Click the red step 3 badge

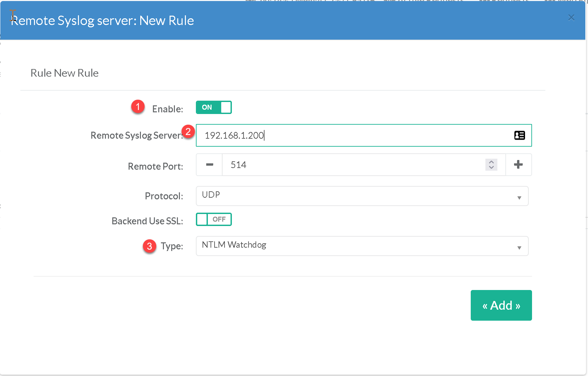click(150, 246)
